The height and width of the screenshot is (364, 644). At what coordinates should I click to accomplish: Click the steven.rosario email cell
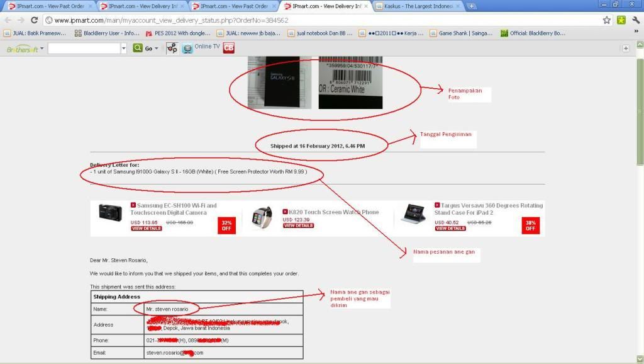pos(223,353)
